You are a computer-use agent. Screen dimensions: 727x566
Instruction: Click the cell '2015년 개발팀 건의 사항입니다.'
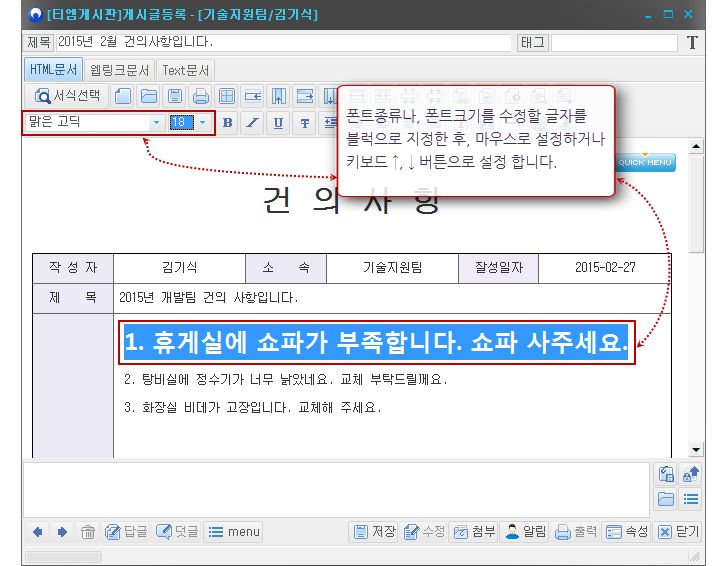(392, 298)
